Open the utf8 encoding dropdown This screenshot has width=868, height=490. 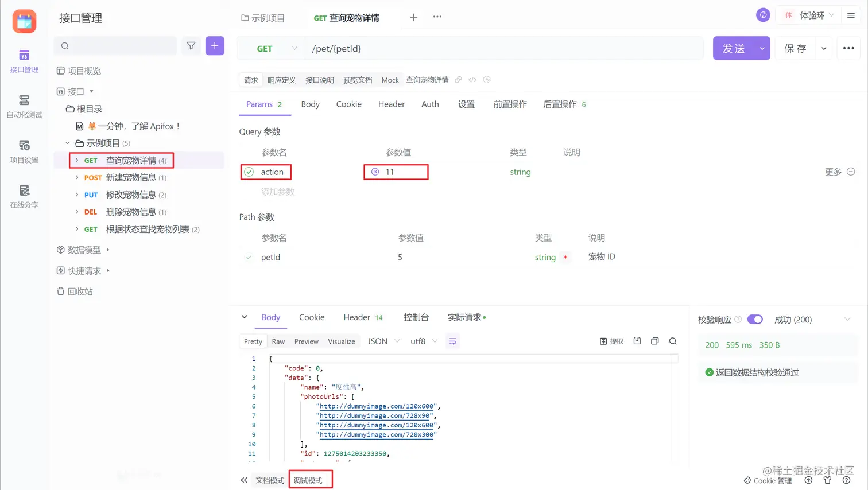[x=424, y=341]
